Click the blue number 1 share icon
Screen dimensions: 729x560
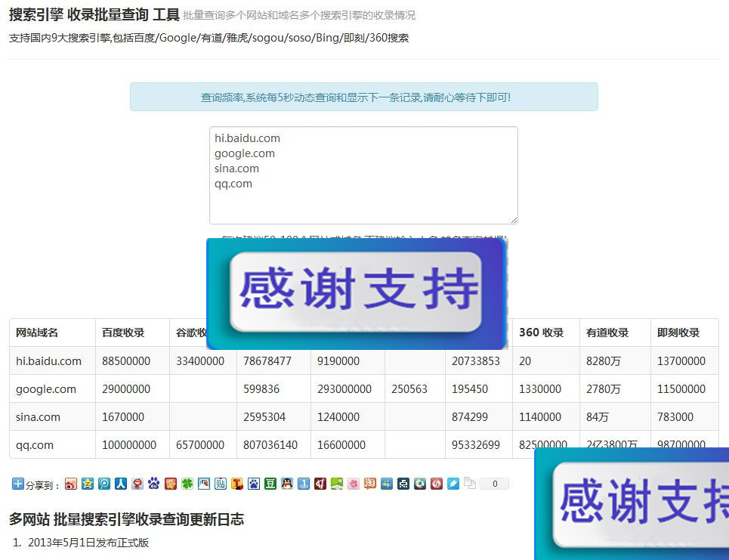tap(304, 484)
